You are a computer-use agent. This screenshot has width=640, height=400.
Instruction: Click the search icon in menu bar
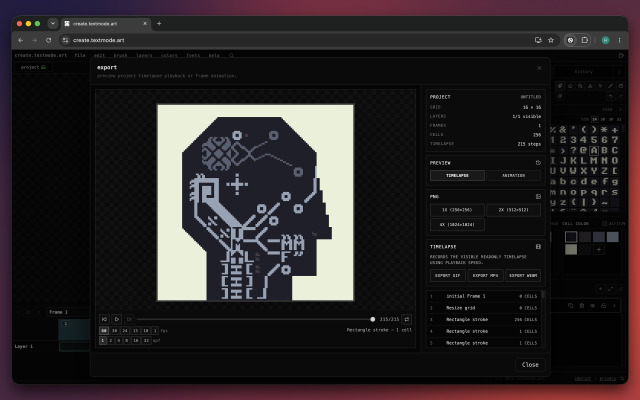pos(231,55)
